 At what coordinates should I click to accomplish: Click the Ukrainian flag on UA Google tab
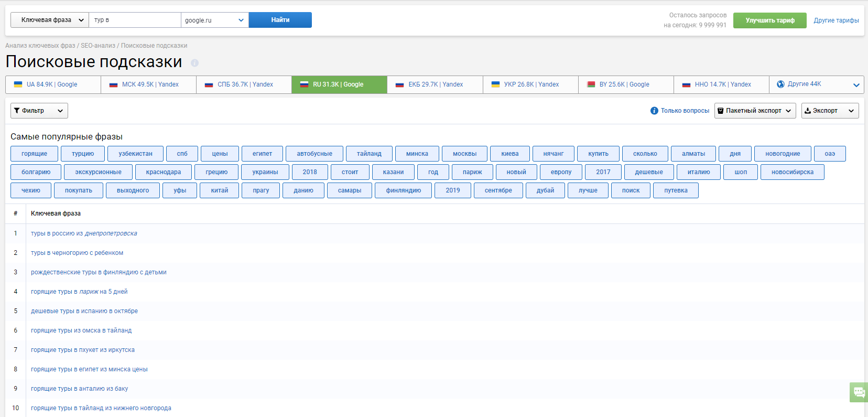(x=18, y=84)
